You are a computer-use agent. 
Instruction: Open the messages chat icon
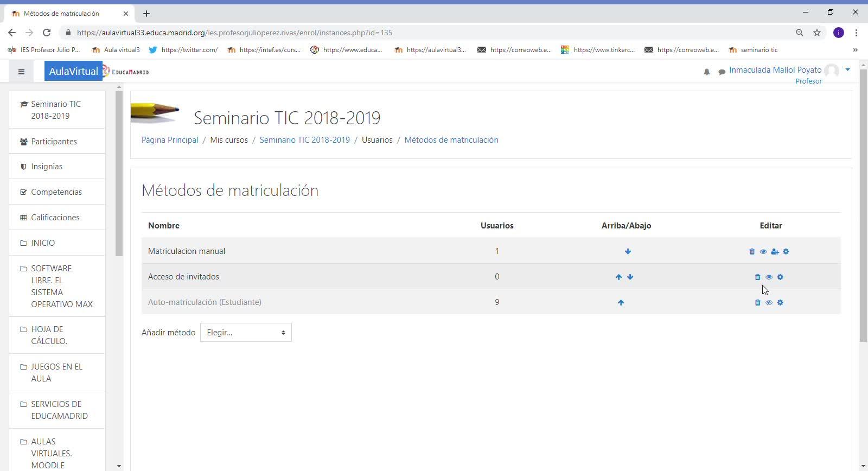tap(722, 72)
